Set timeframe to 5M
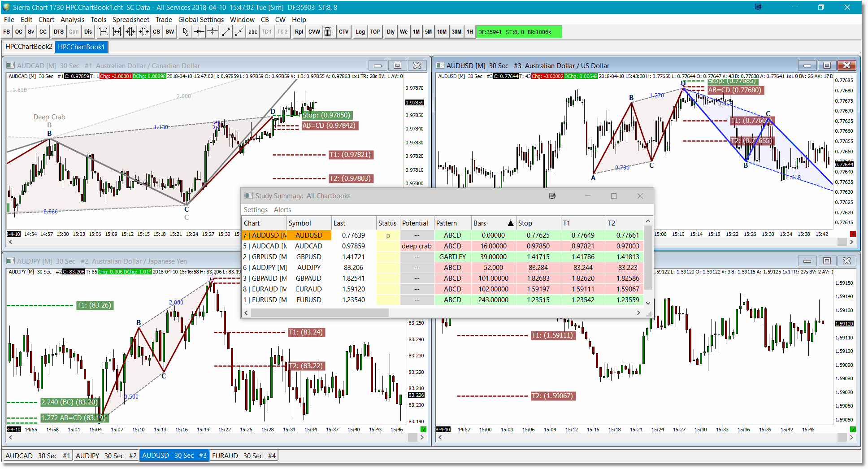The width and height of the screenshot is (868, 469). tap(429, 32)
